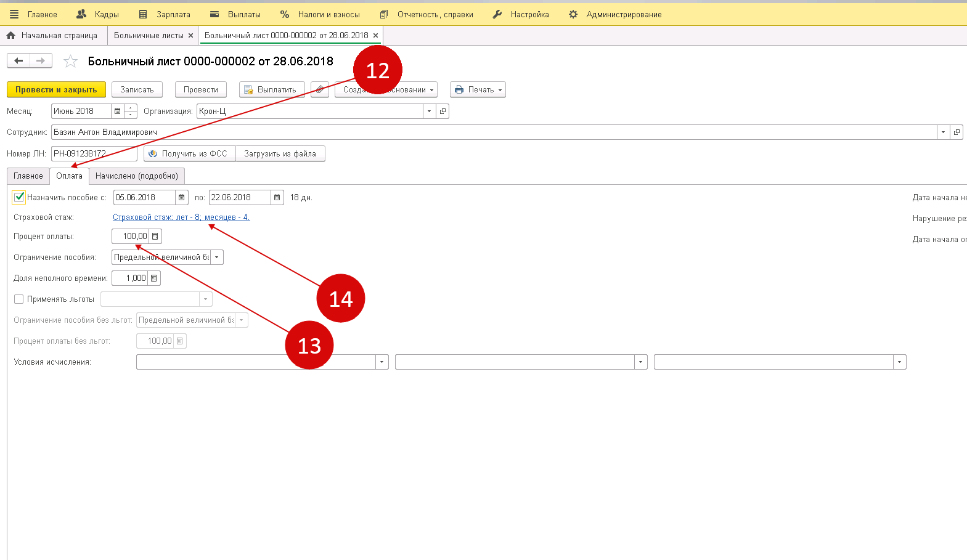
Task: Go back with the left arrow button
Action: [x=18, y=60]
